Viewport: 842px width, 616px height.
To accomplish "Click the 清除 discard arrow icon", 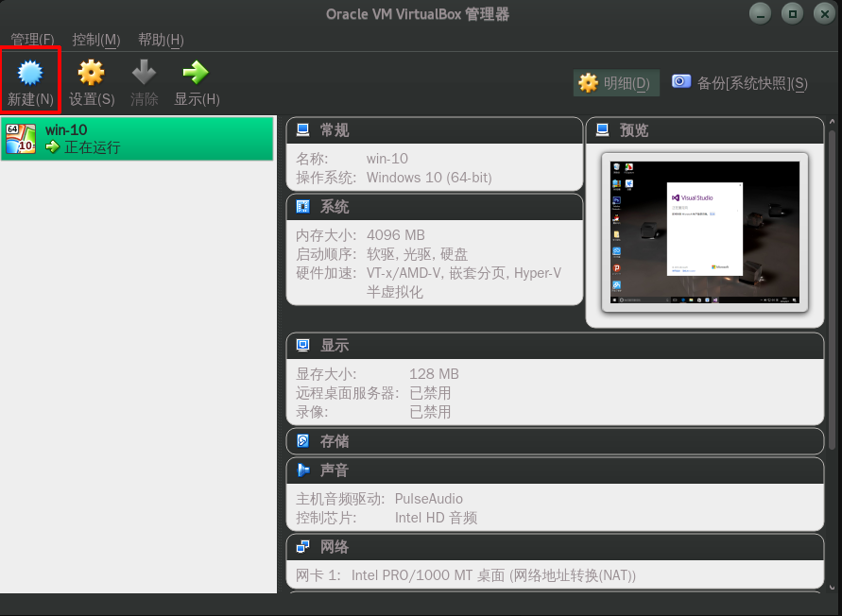I will tap(144, 73).
